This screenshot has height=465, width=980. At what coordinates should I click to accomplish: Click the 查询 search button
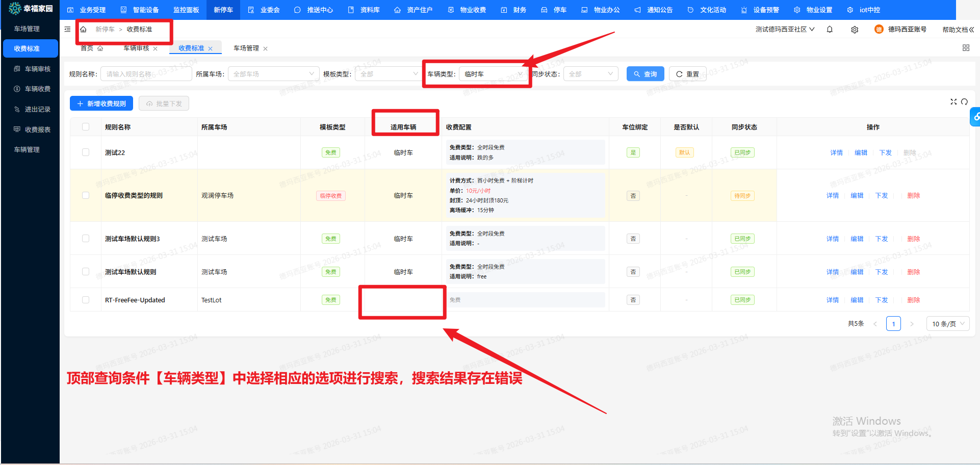pos(645,74)
